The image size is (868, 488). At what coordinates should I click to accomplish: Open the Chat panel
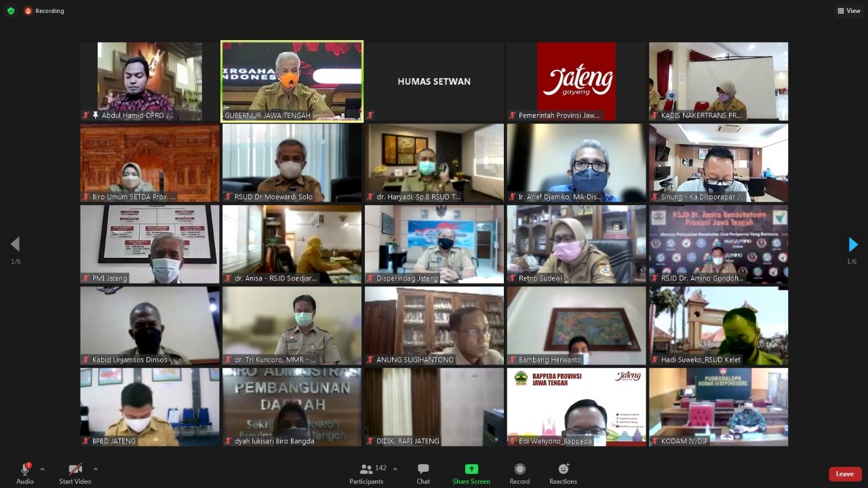[x=423, y=473]
